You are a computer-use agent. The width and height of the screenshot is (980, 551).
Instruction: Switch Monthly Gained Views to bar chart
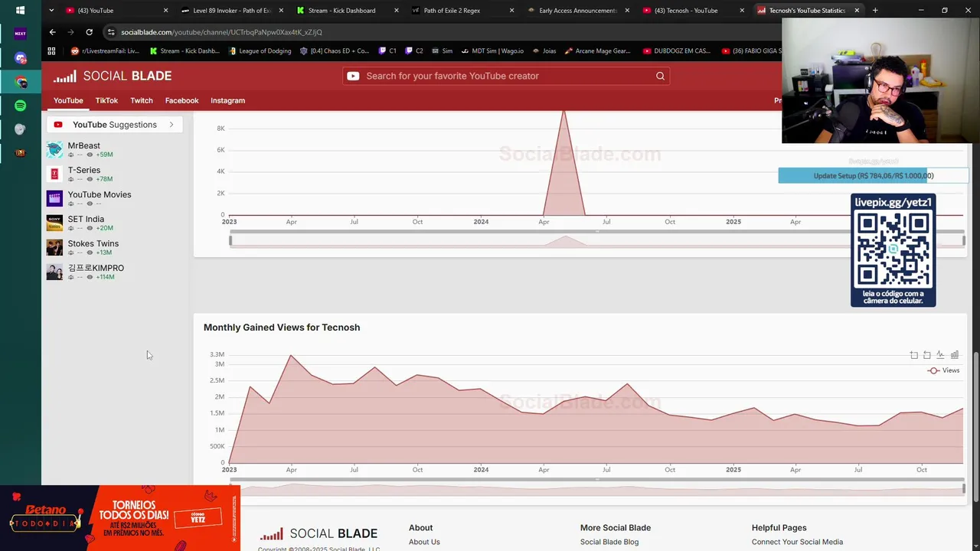click(954, 355)
